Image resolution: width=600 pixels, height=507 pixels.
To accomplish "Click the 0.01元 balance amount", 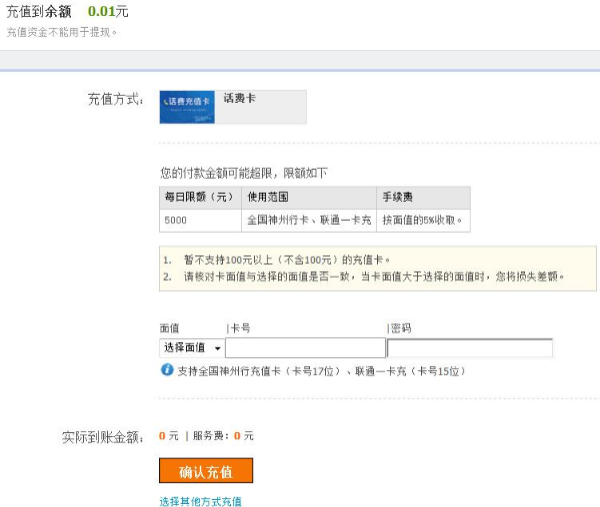I will [x=108, y=12].
